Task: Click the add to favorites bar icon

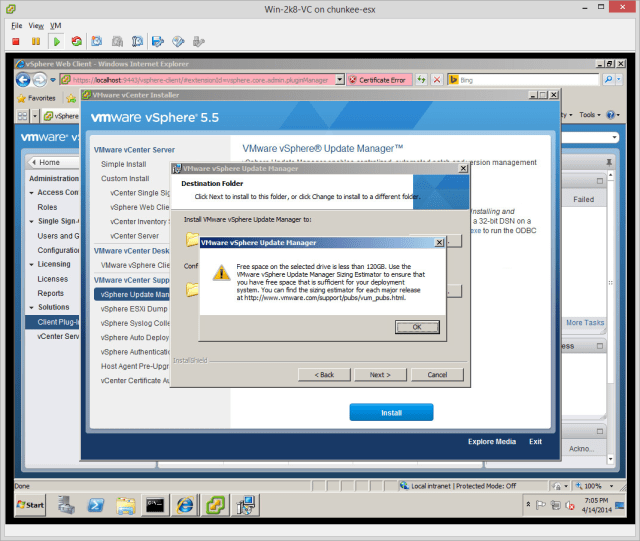Action: (x=71, y=98)
